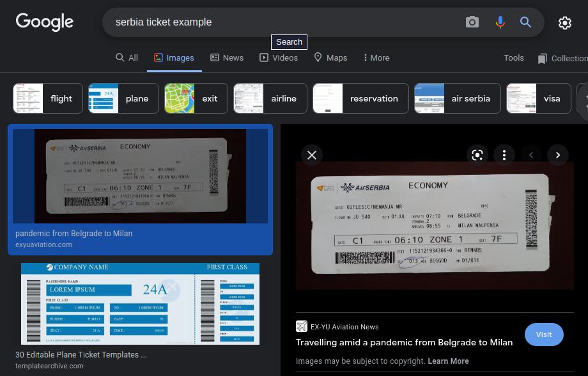588x376 pixels.
Task: Click Google Lens icon in the image preview
Action: coord(477,155)
